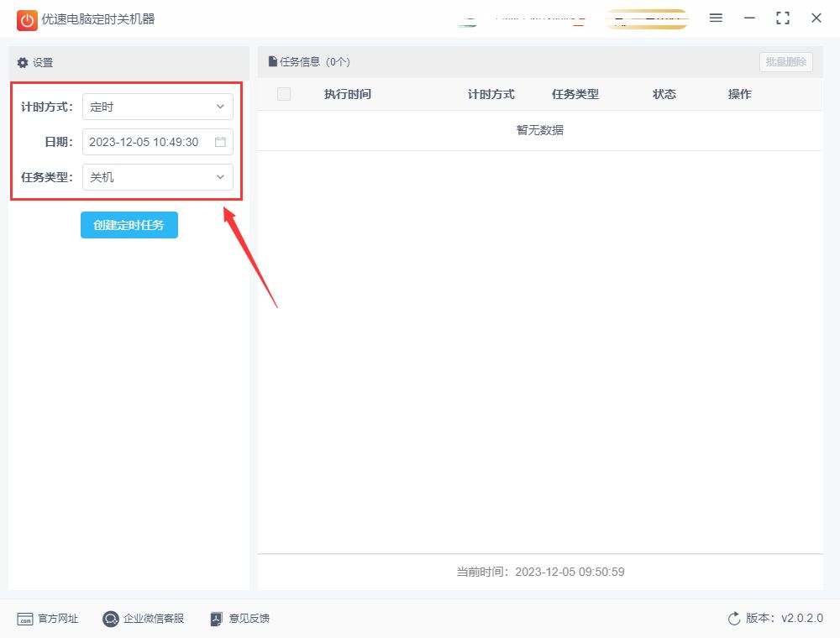
Task: Open the 意见反馈 link
Action: pyautogui.click(x=249, y=619)
